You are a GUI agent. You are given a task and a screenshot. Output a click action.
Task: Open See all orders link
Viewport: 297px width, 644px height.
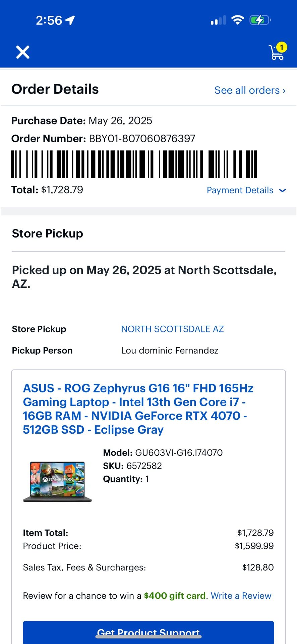click(x=250, y=90)
